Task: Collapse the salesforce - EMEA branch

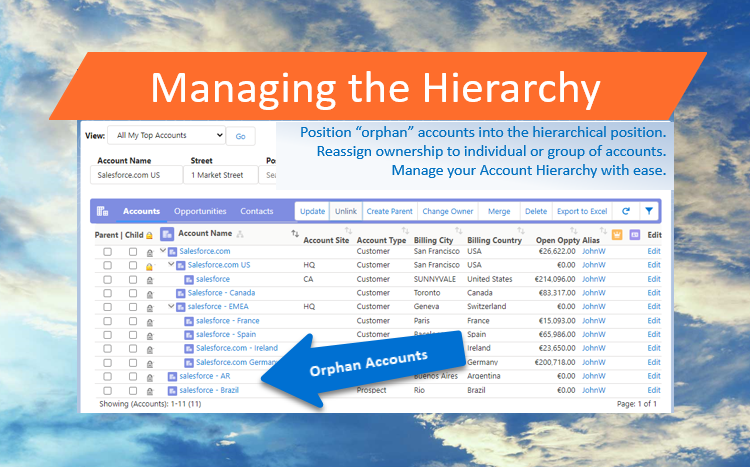Action: (171, 307)
